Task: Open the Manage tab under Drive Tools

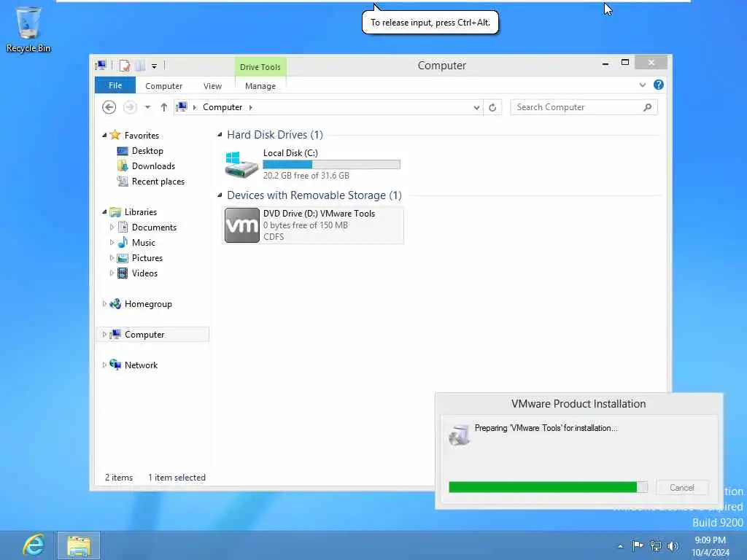Action: click(260, 86)
